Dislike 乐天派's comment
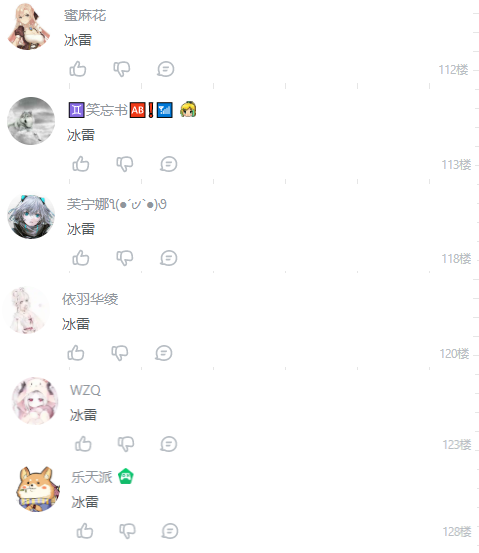Screen dimensions: 479x553 (x=127, y=531)
